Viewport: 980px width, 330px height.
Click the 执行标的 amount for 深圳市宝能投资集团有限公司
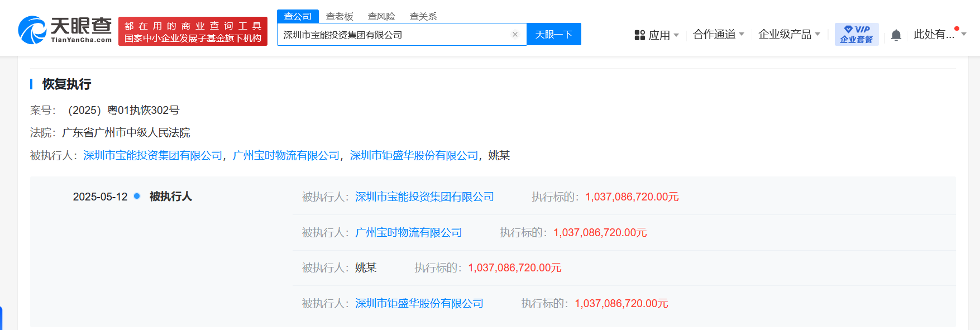pyautogui.click(x=632, y=197)
